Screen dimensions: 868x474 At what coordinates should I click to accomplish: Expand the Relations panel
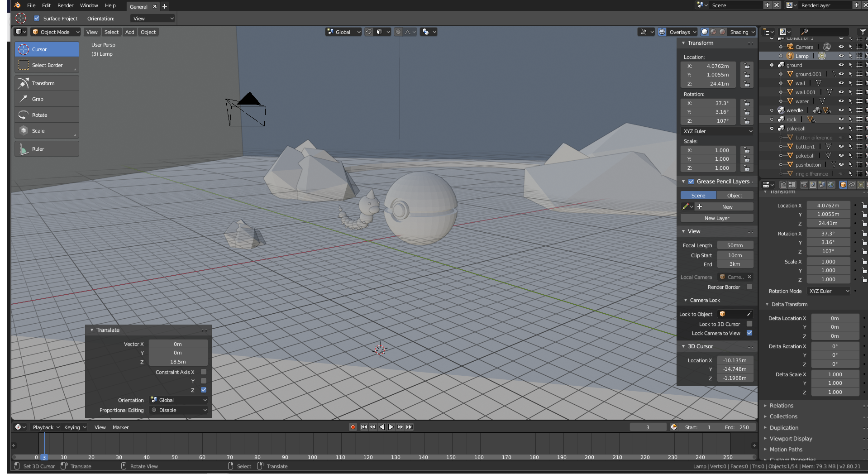tap(781, 406)
